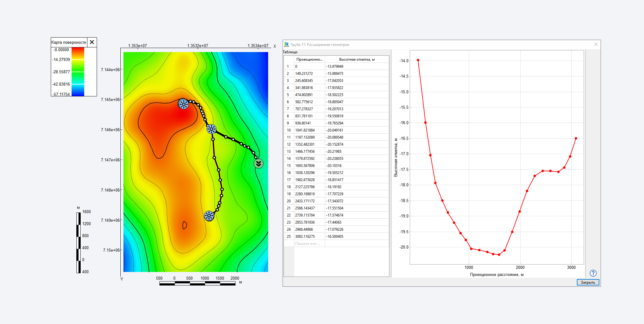Viewport: 644px width, 324px height.
Task: Click row number 13 header
Action: 289,152
